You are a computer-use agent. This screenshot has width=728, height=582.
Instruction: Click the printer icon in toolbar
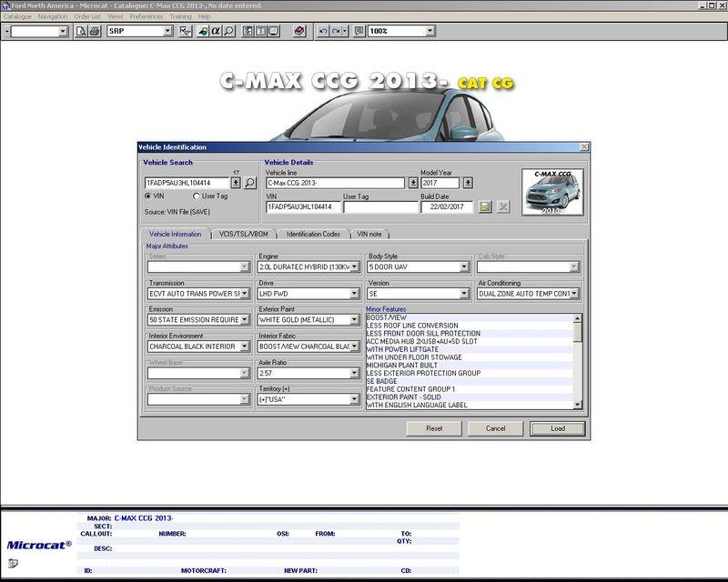[95, 31]
